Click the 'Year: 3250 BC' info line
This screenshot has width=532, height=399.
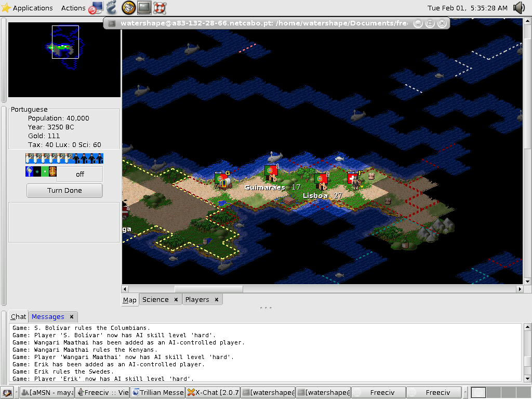51,127
